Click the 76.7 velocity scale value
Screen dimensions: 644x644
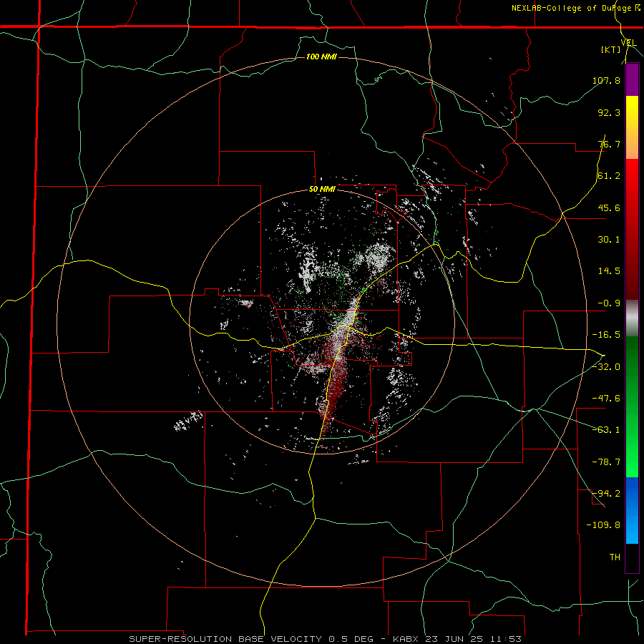click(x=609, y=144)
